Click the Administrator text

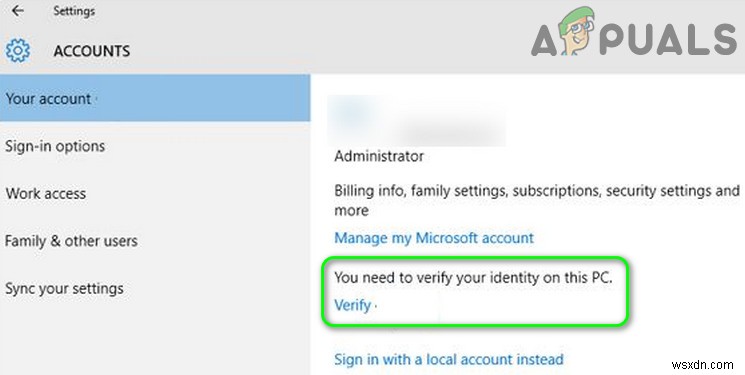click(x=379, y=156)
